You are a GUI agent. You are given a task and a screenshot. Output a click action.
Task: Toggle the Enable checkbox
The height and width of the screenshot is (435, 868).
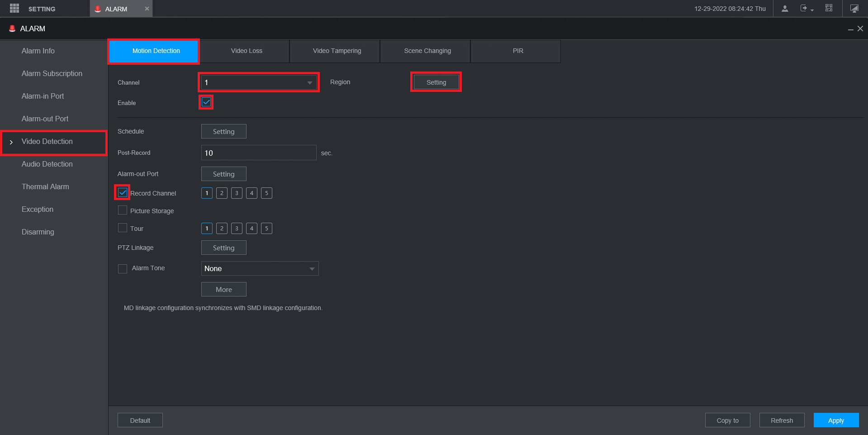(206, 102)
